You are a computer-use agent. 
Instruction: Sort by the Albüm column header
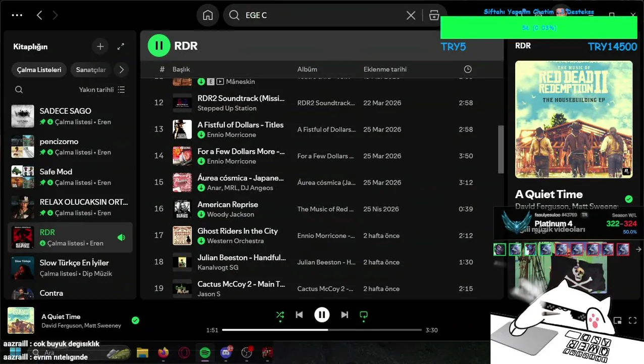(307, 69)
